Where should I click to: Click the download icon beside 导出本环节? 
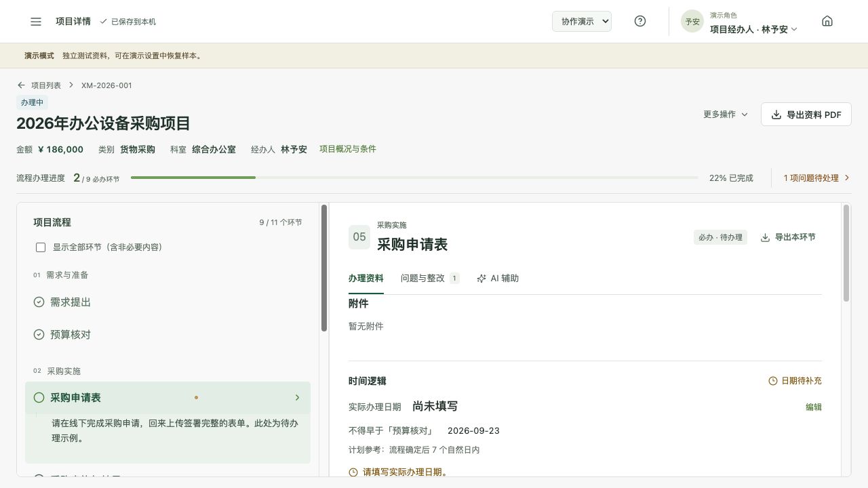click(x=765, y=237)
